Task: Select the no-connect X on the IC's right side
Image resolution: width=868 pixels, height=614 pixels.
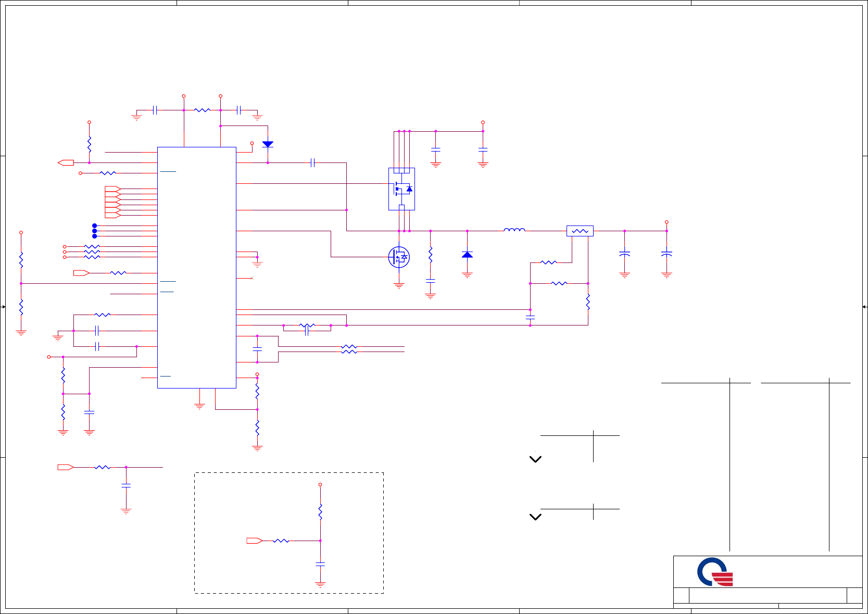Action: [x=252, y=278]
